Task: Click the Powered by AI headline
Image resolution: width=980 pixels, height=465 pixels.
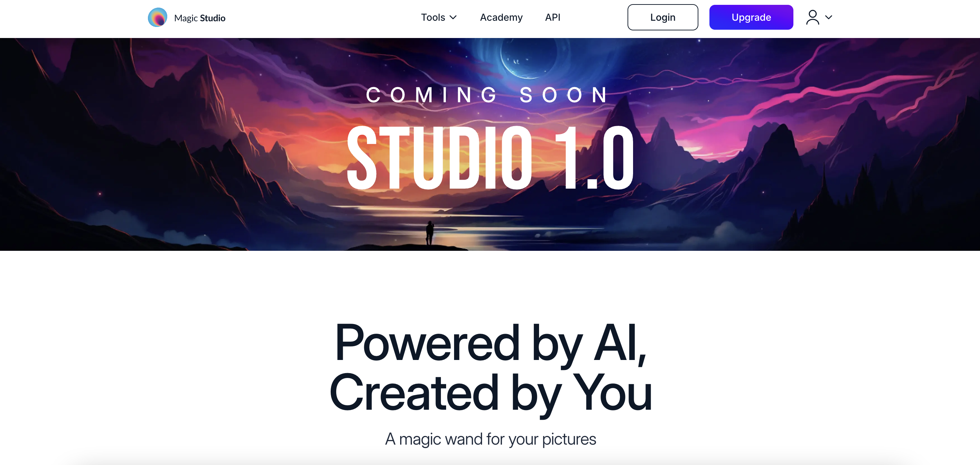Action: click(x=490, y=343)
